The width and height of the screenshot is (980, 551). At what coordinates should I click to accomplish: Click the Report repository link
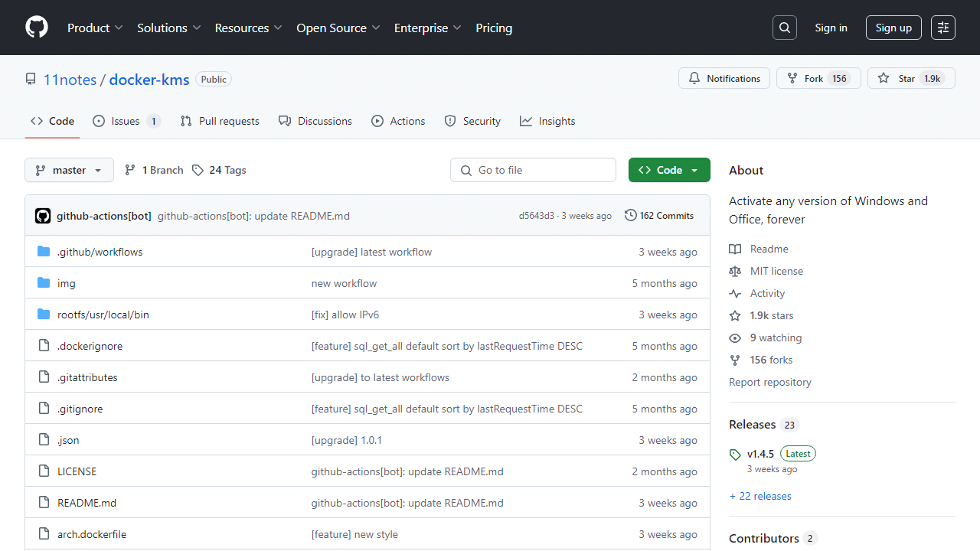pos(770,382)
